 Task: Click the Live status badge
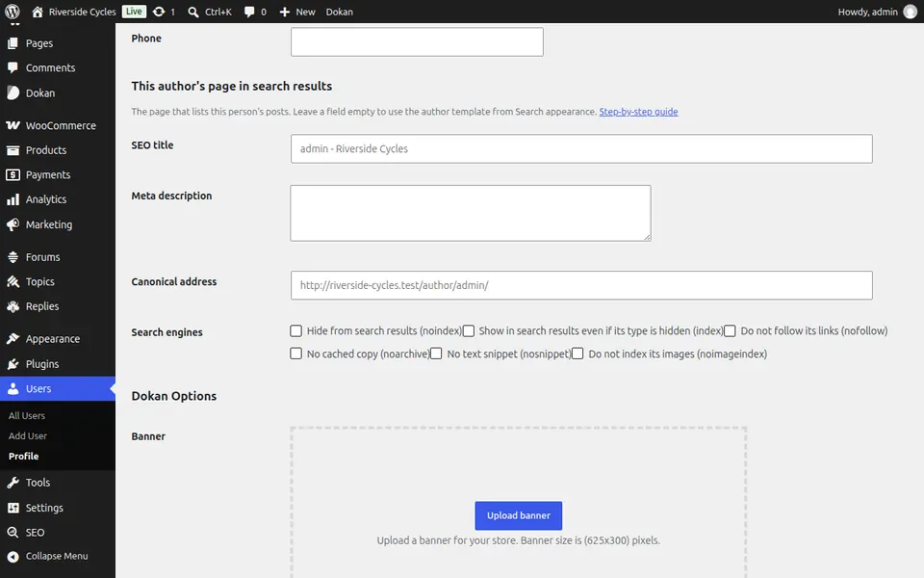(134, 12)
